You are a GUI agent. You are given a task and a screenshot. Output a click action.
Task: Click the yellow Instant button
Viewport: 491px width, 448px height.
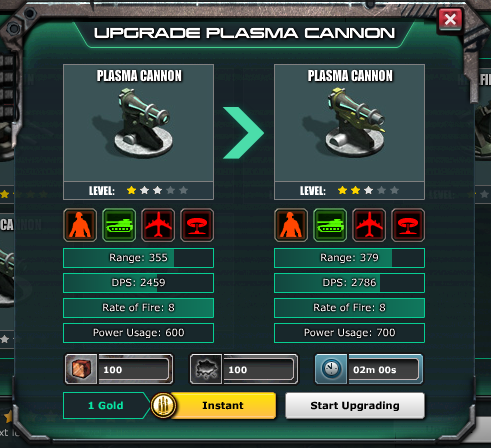click(x=223, y=405)
